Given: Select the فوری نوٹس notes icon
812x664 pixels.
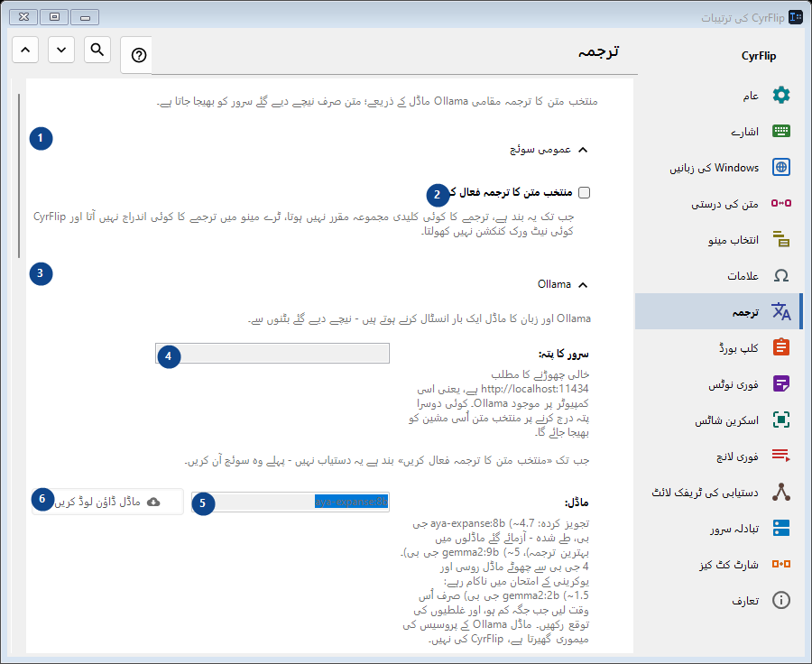Looking at the screenshot, I should (781, 383).
